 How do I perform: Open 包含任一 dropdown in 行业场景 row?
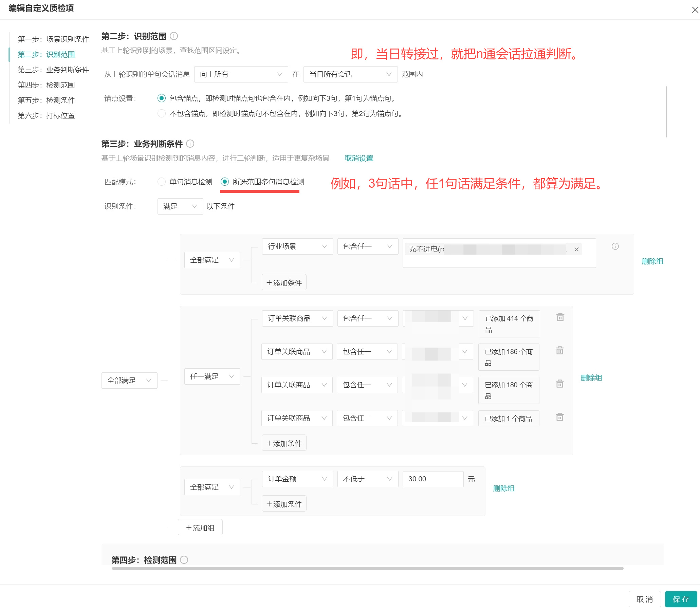click(368, 246)
